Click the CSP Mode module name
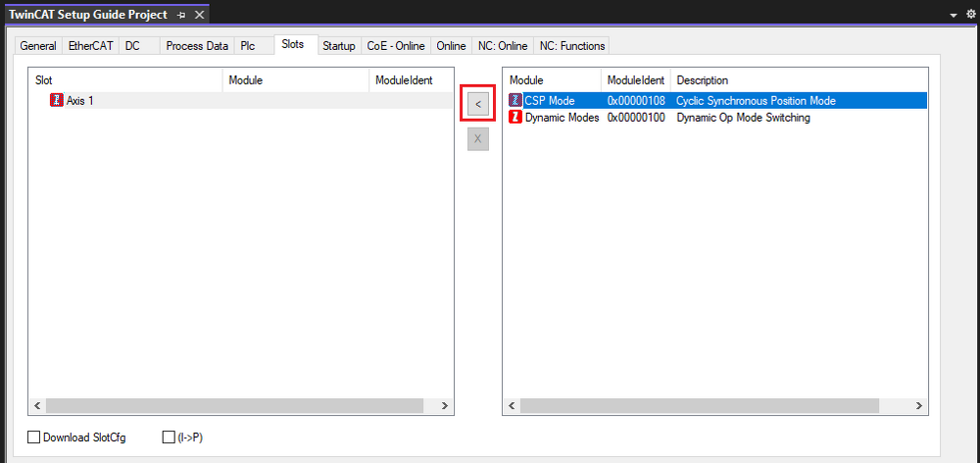 click(550, 100)
